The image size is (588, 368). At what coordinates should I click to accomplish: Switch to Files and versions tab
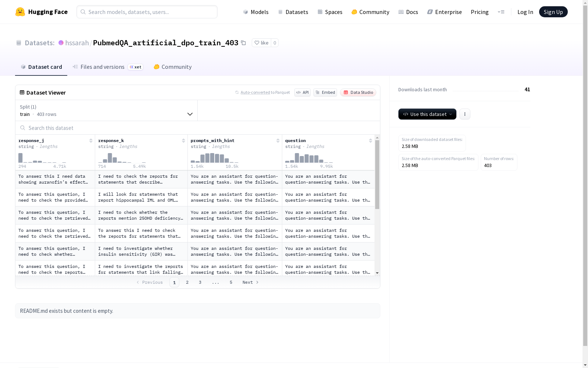pyautogui.click(x=108, y=67)
